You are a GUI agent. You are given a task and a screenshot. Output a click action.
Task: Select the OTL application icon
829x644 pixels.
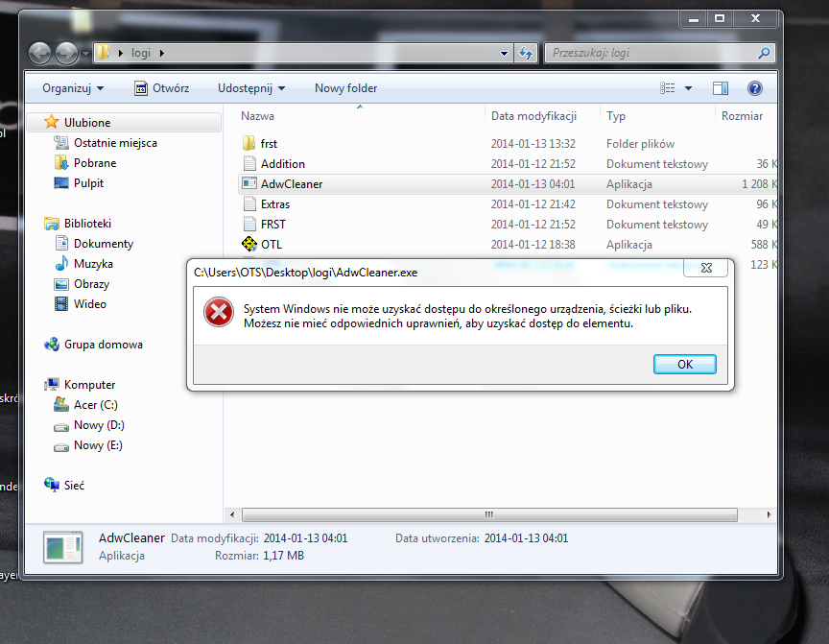click(x=249, y=245)
